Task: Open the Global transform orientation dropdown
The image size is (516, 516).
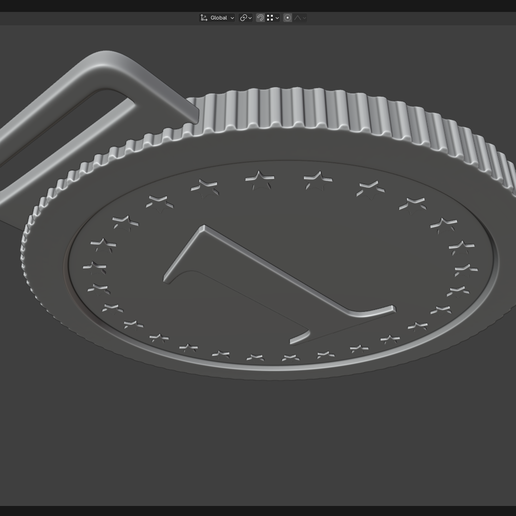Action: click(217, 18)
